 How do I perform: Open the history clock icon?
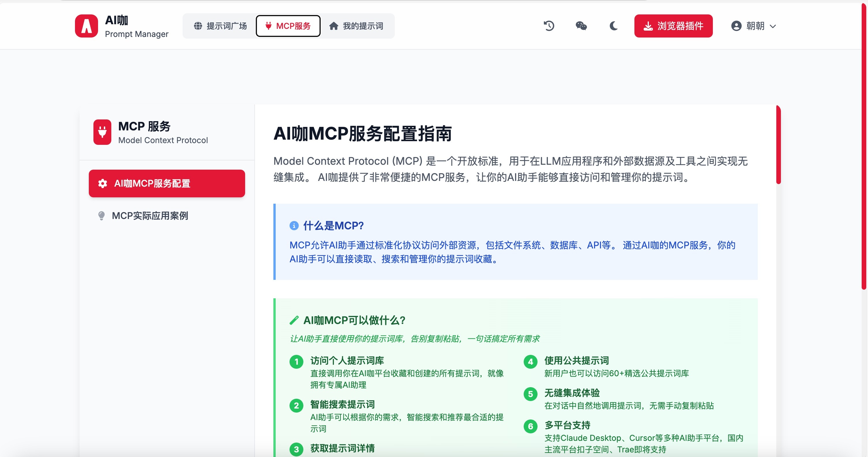coord(549,26)
